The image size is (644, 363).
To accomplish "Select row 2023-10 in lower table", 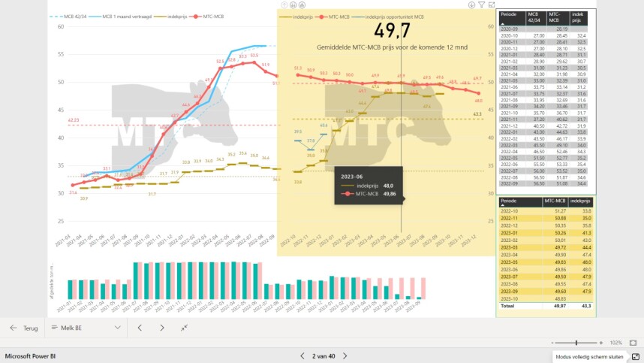I will coord(546,299).
